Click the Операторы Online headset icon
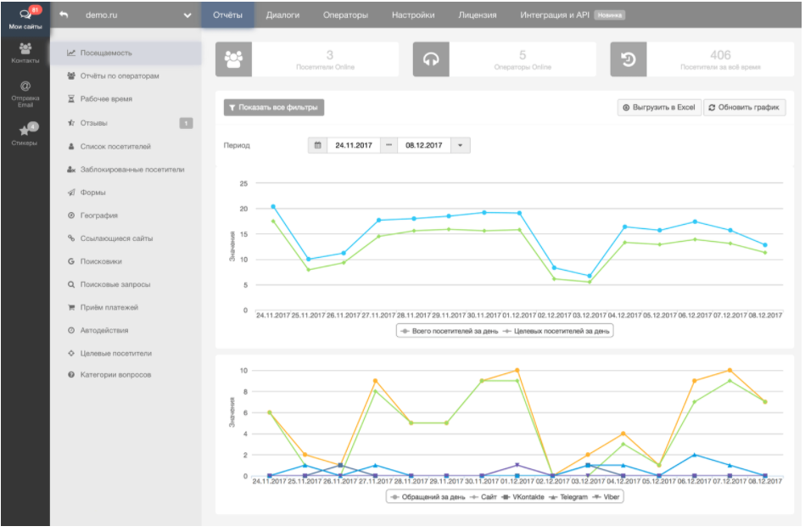The width and height of the screenshot is (805, 532). click(x=431, y=59)
